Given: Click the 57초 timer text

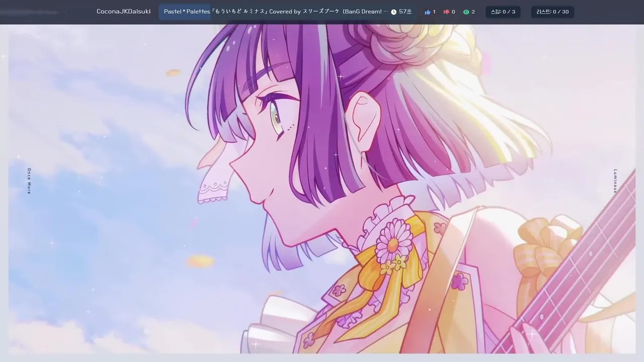Looking at the screenshot, I should point(406,12).
